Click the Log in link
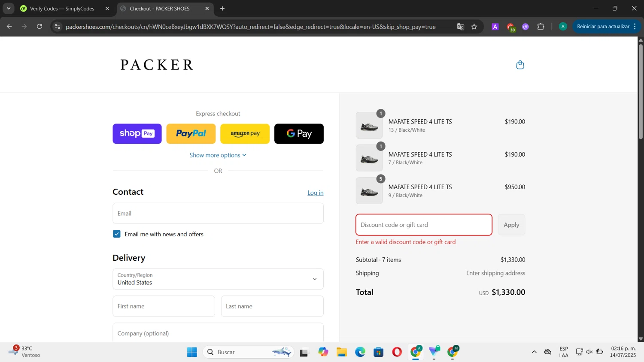The width and height of the screenshot is (644, 362). point(316,193)
